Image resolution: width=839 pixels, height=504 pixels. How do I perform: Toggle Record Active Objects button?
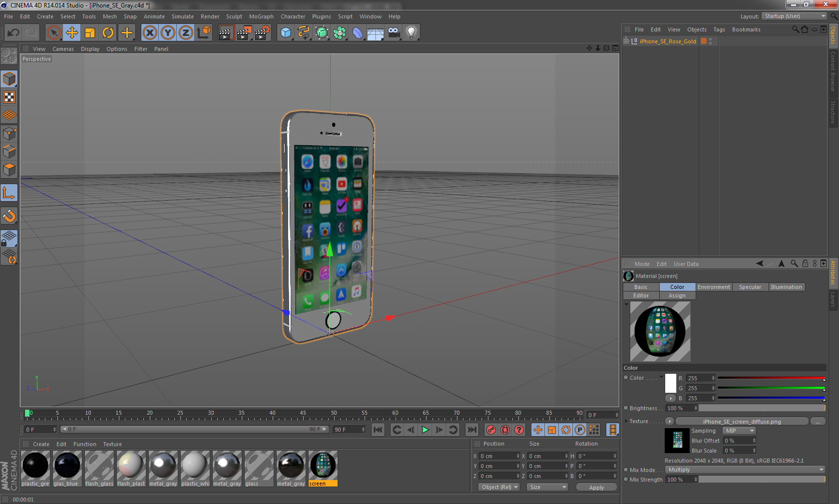(x=491, y=430)
